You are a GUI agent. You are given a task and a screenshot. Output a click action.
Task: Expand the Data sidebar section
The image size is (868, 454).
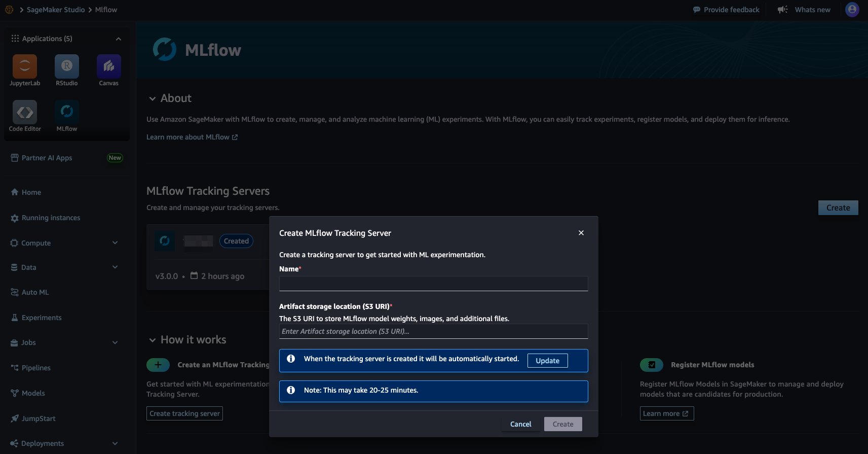tap(115, 267)
